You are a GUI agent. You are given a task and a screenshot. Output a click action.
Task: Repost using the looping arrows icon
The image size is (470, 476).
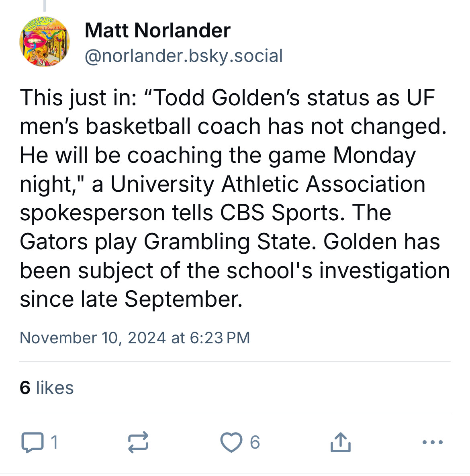click(x=138, y=442)
